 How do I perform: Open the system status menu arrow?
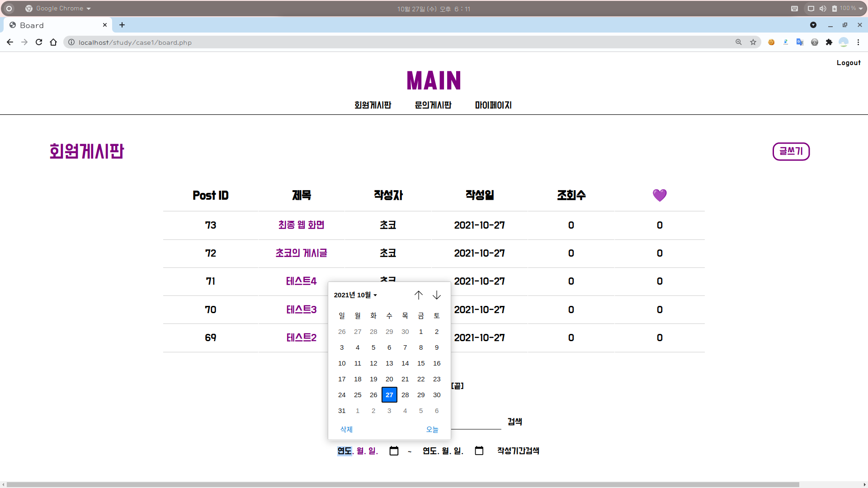pyautogui.click(x=861, y=9)
